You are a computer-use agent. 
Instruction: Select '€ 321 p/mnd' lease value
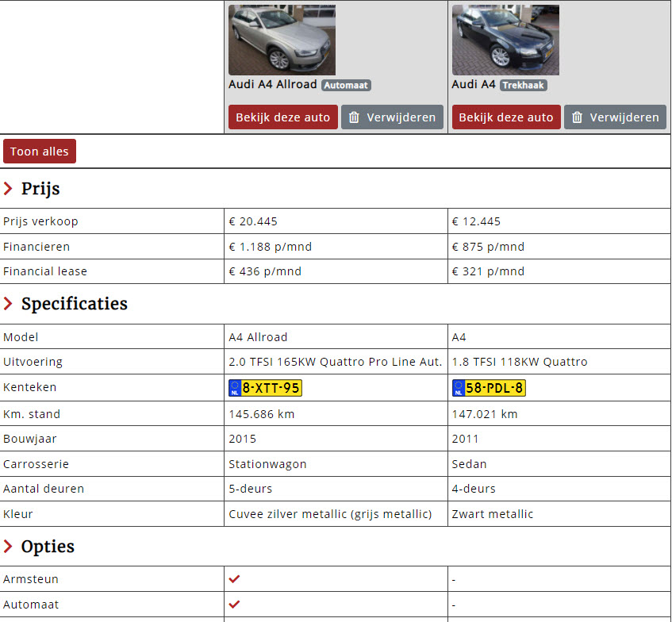pyautogui.click(x=488, y=271)
